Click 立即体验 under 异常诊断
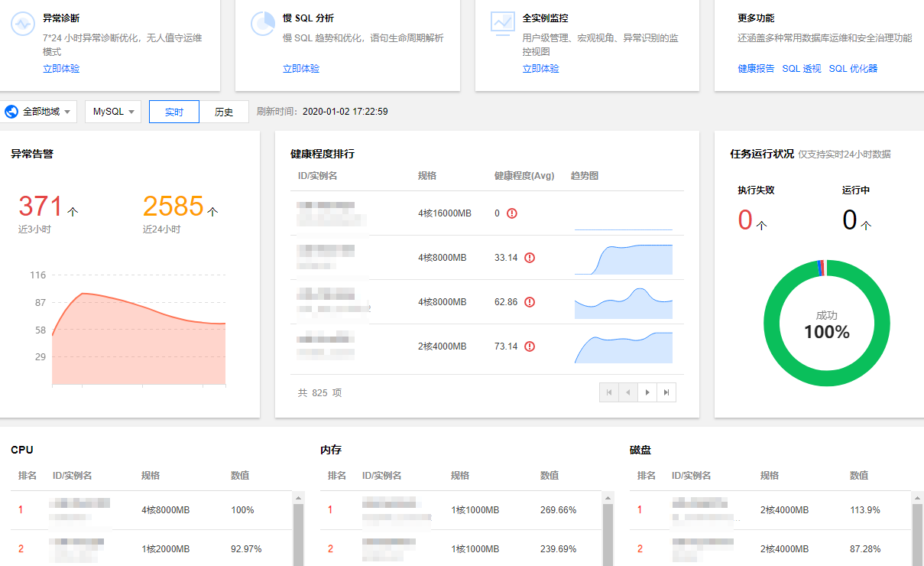Image resolution: width=924 pixels, height=566 pixels. (61, 67)
